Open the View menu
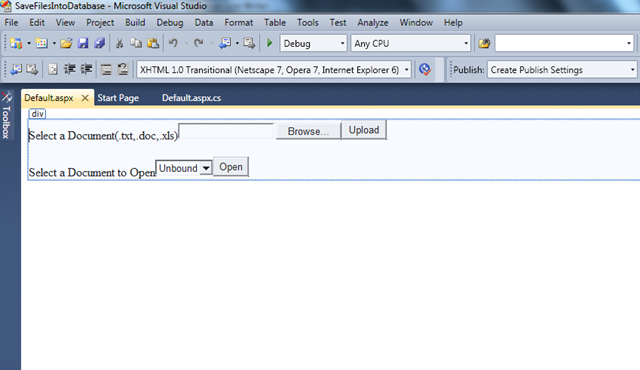The height and width of the screenshot is (370, 640). click(x=65, y=22)
